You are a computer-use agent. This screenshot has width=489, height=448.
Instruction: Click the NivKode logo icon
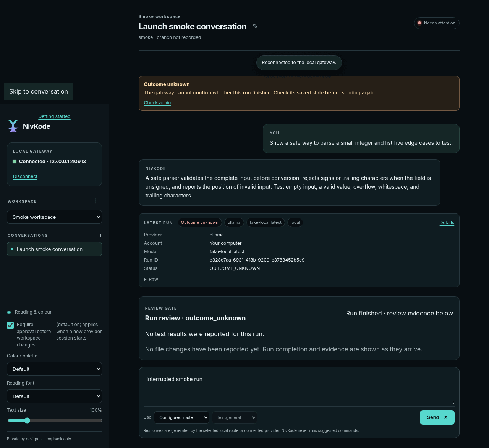(13, 126)
